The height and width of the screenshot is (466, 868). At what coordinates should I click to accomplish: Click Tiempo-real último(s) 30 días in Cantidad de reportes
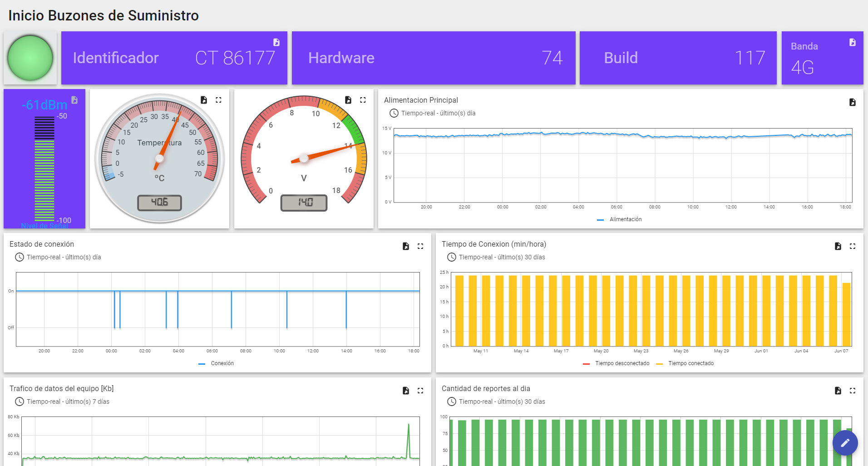(x=502, y=402)
